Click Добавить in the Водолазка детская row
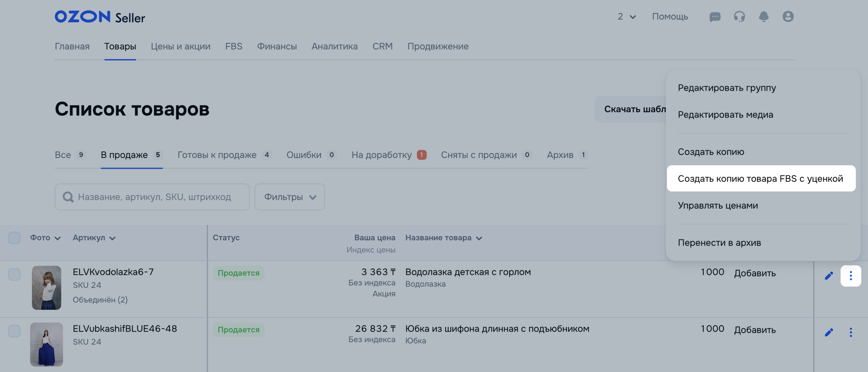 pyautogui.click(x=755, y=273)
